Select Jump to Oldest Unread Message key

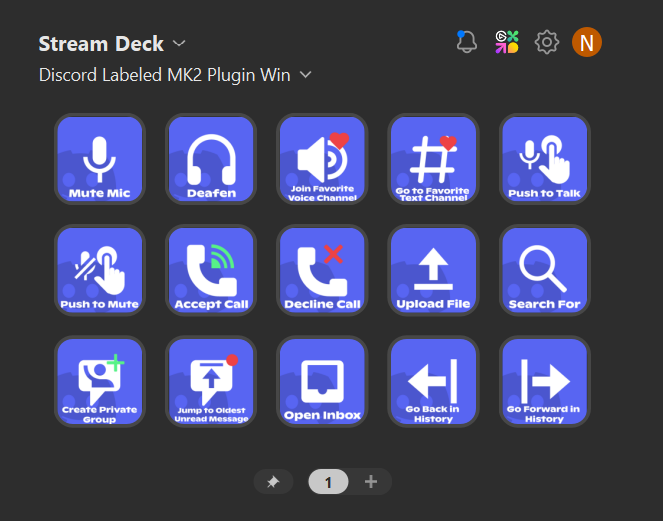click(x=211, y=381)
